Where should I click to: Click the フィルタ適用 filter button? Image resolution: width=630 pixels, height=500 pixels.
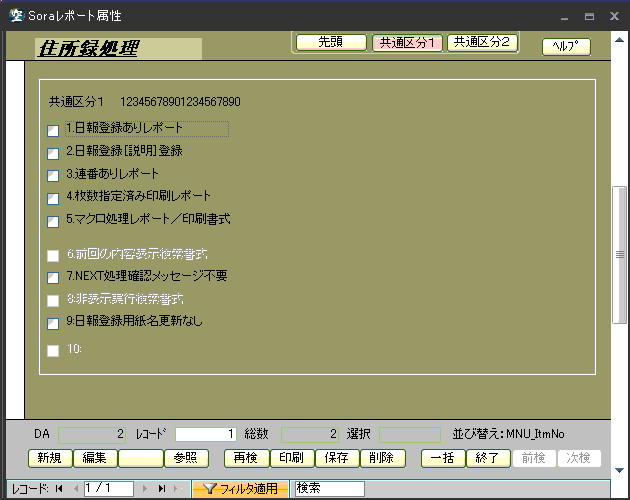tap(240, 489)
